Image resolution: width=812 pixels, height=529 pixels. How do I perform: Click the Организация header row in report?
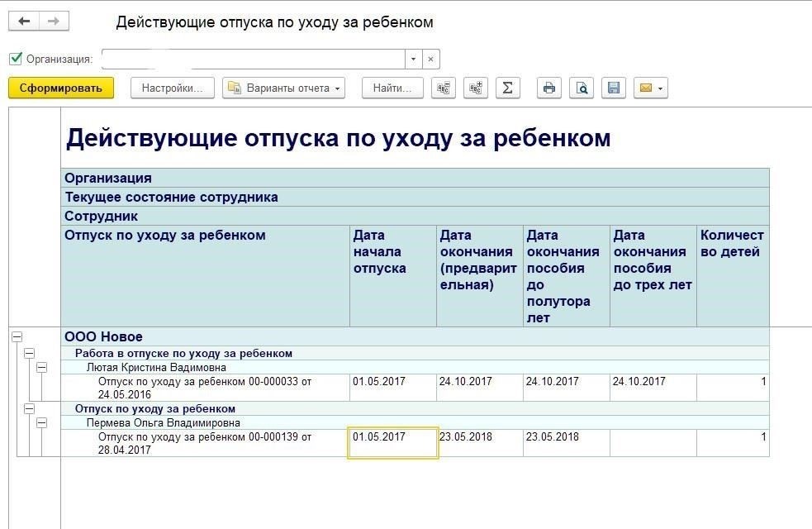(x=415, y=178)
